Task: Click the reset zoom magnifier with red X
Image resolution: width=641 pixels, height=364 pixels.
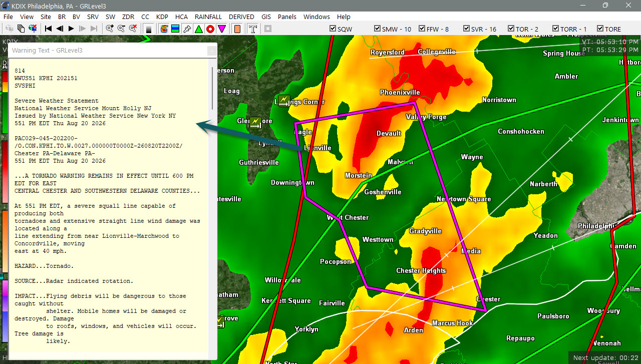Action: tap(133, 29)
